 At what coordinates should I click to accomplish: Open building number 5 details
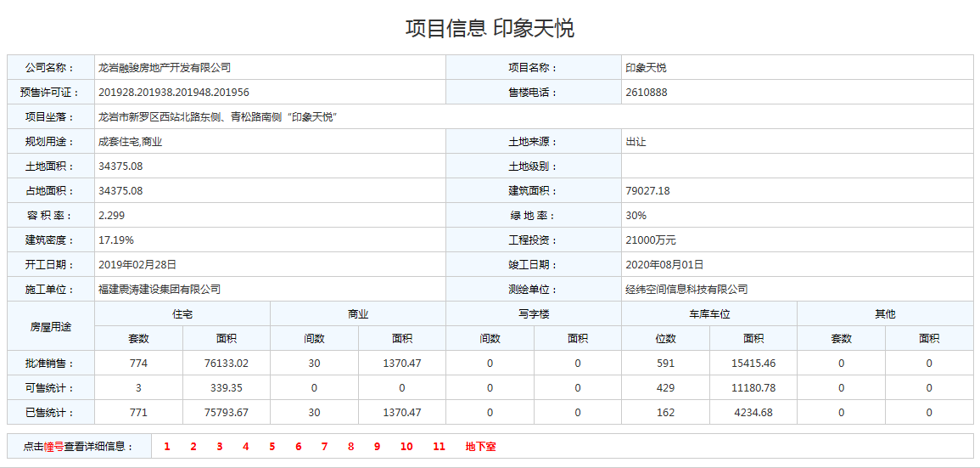[x=272, y=447]
